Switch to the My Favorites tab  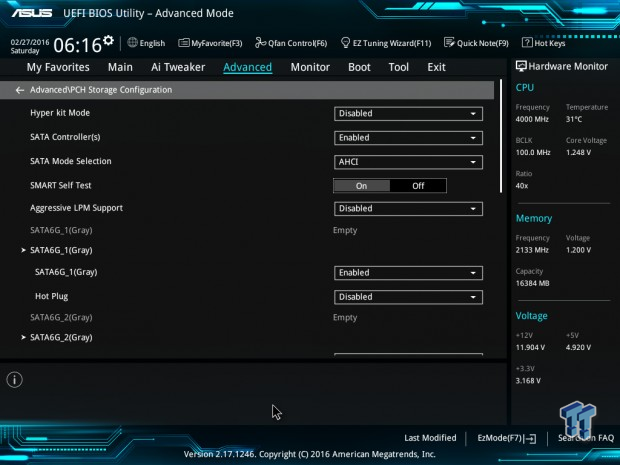(x=58, y=67)
